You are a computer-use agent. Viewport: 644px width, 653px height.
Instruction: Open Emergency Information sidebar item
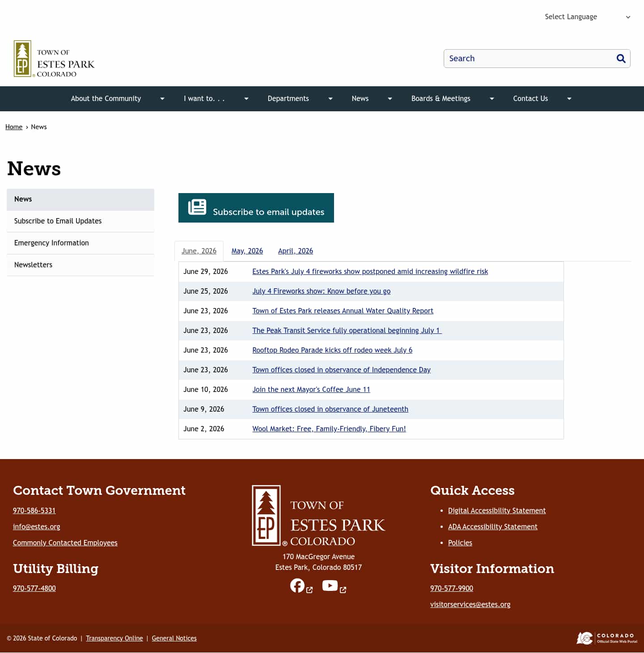80,243
